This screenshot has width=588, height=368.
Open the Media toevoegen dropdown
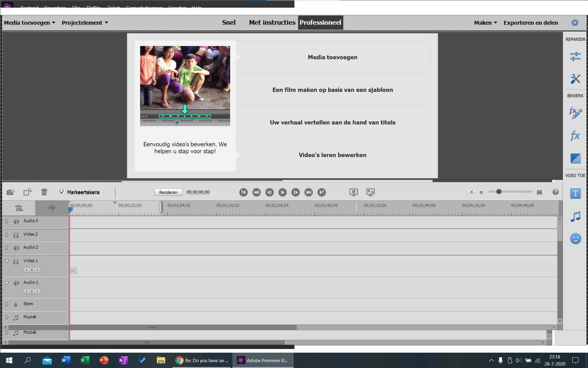[29, 23]
